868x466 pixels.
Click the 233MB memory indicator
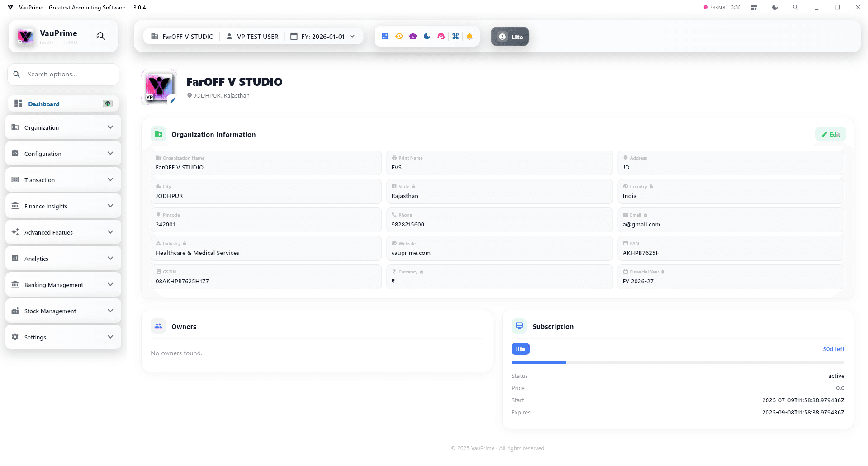(715, 7)
